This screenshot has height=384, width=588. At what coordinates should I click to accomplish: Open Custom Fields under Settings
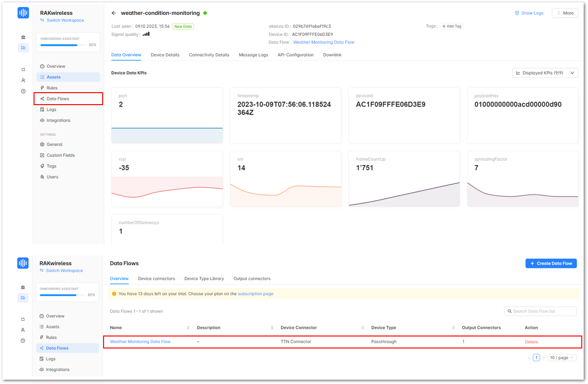(68, 155)
